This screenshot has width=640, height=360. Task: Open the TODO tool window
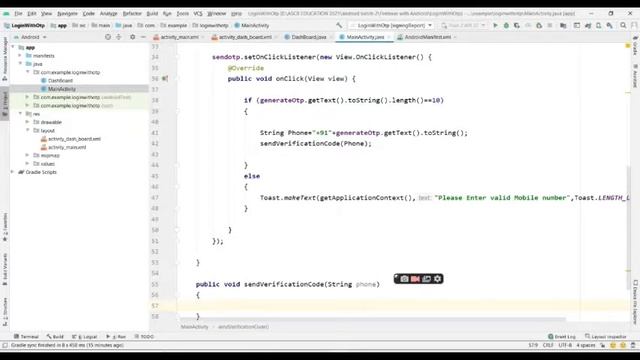point(144,337)
